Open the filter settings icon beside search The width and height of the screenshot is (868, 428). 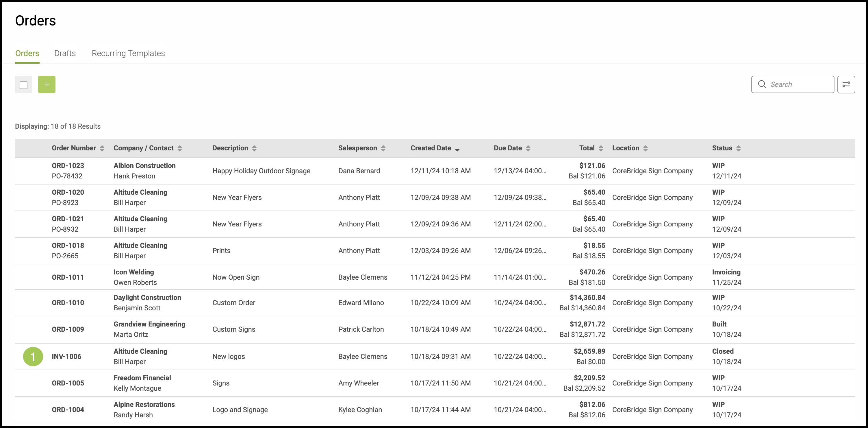[846, 84]
